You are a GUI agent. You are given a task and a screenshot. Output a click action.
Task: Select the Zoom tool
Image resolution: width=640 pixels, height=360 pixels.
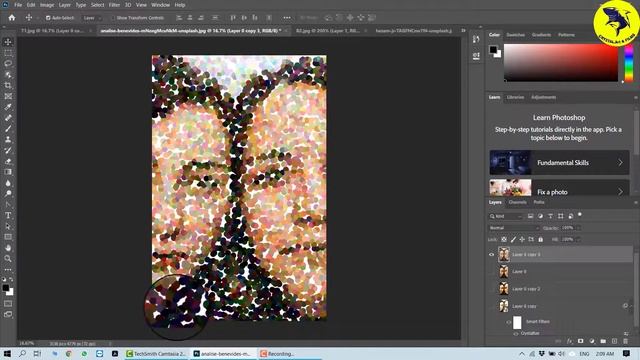[8, 258]
